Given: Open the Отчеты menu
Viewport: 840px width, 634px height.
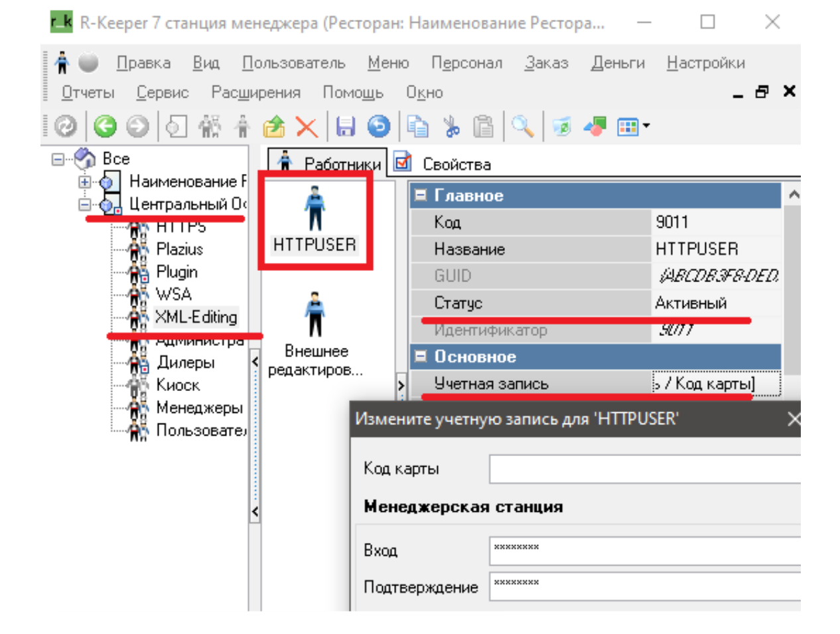Looking at the screenshot, I should click(88, 92).
